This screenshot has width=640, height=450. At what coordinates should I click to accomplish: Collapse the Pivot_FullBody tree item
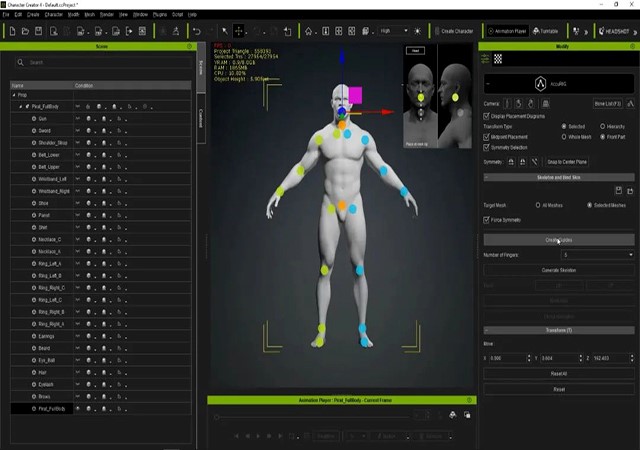tap(22, 106)
